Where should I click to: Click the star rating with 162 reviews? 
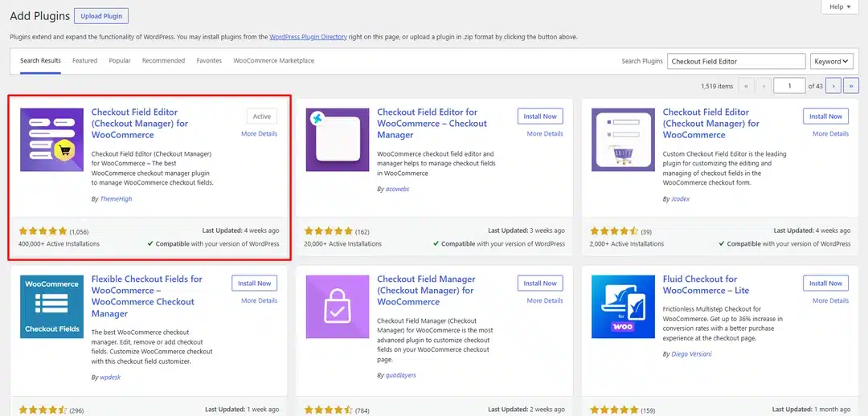tap(328, 231)
